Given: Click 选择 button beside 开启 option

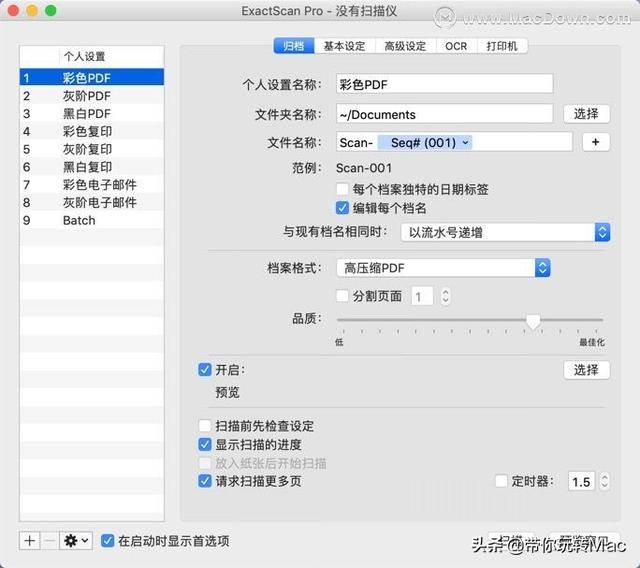Looking at the screenshot, I should (587, 370).
